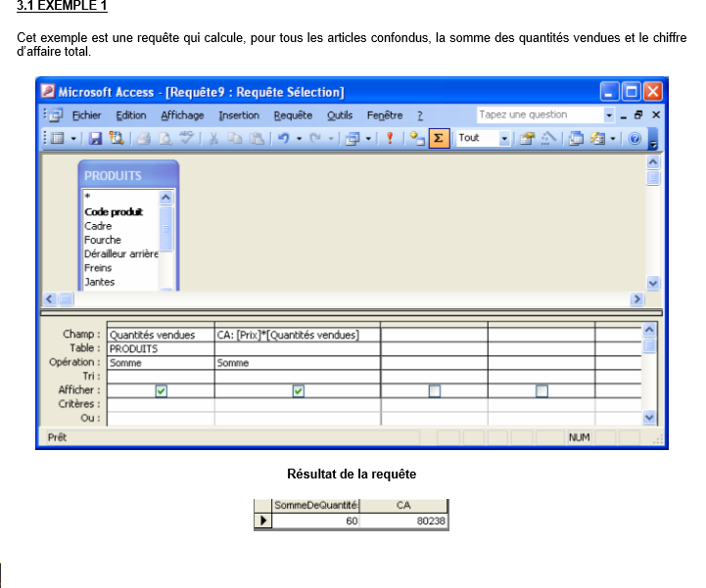The height and width of the screenshot is (588, 706).
Task: Open Print Preview from the toolbar
Action: click(165, 138)
